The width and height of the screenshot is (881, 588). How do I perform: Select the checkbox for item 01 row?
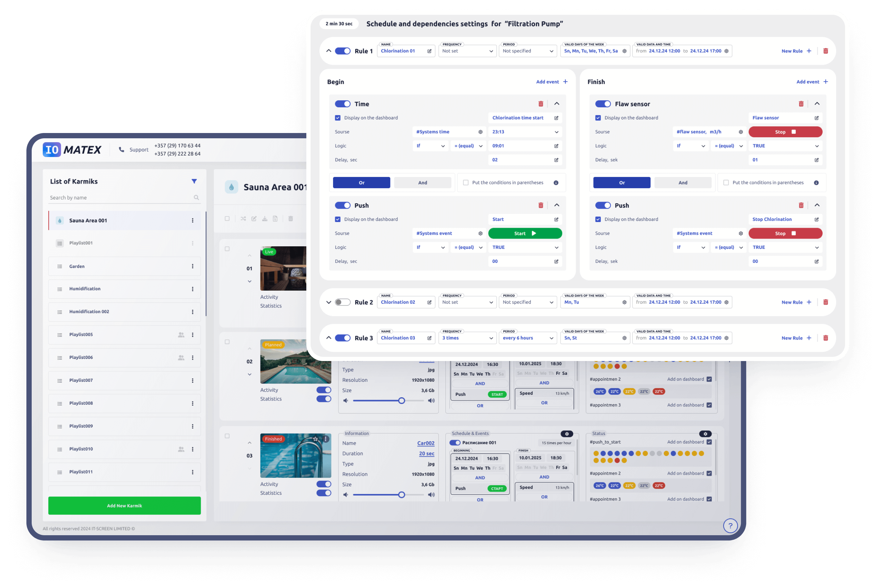tap(227, 249)
